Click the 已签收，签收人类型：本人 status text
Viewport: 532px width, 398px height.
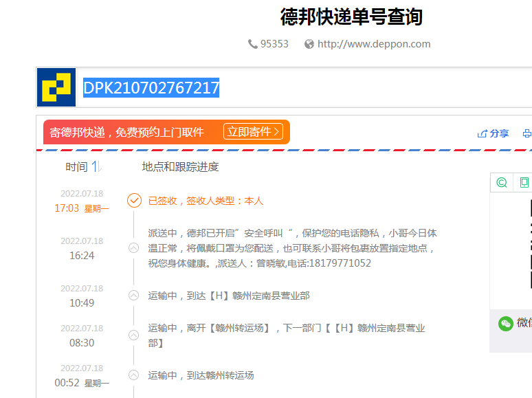[x=206, y=201]
